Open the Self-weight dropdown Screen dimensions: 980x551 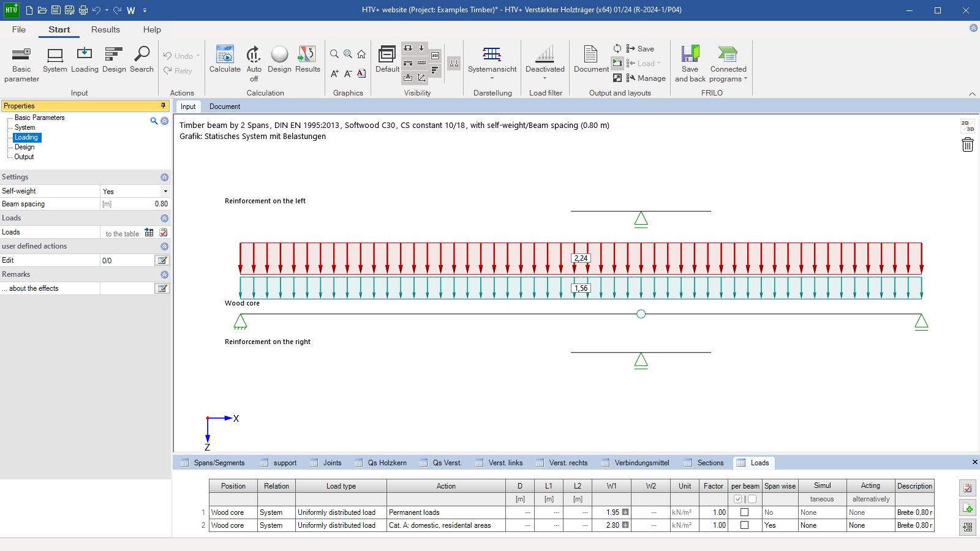pos(165,192)
